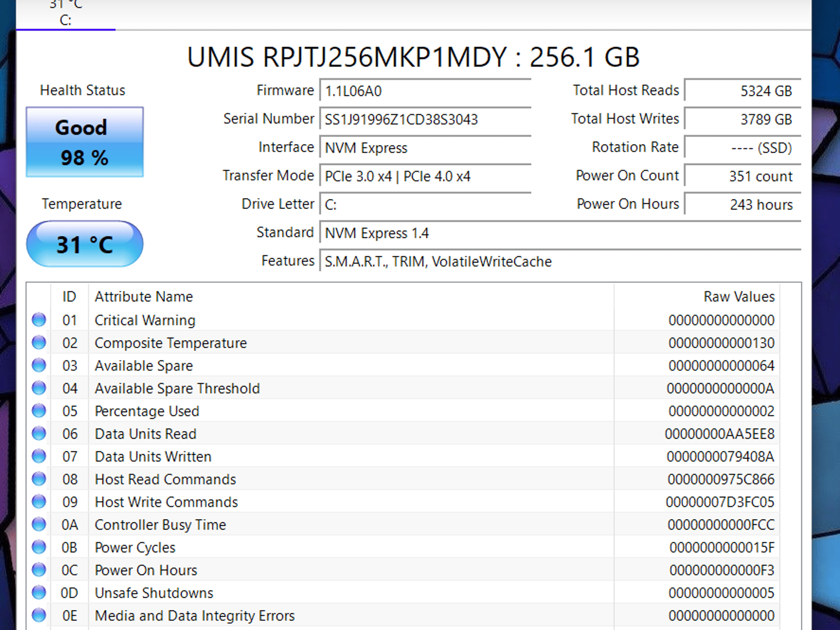The width and height of the screenshot is (840, 630).
Task: Click raw value 00000000000FCC
Action: tap(721, 525)
